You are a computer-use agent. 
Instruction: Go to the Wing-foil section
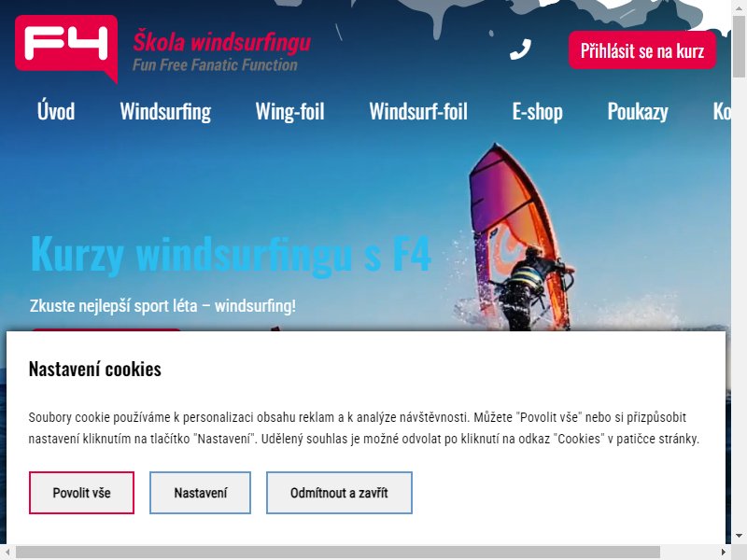pos(289,111)
